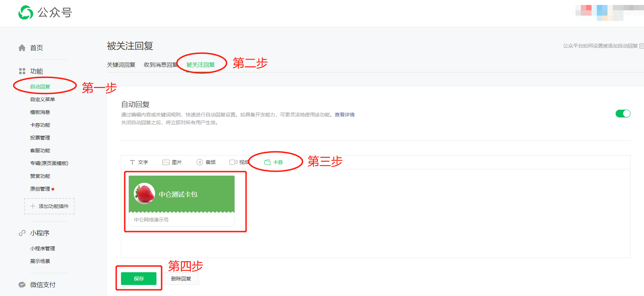644x296 pixels.
Task: Click the WeChat Official Account logo
Action: tap(26, 13)
